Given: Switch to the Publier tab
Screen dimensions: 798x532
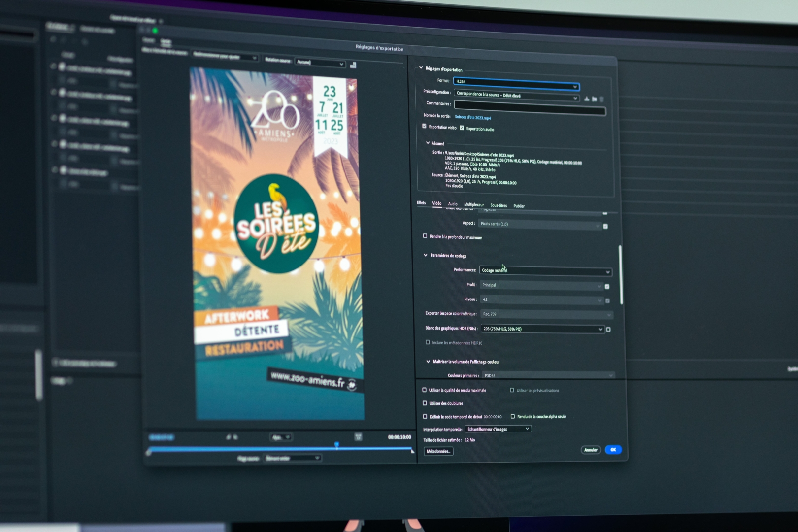Looking at the screenshot, I should [x=519, y=206].
